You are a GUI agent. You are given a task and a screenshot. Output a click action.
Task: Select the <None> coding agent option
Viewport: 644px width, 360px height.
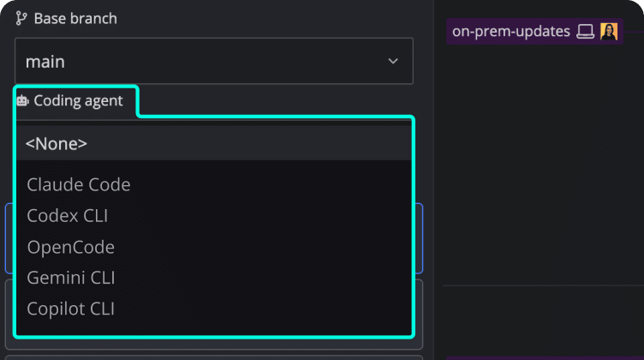click(57, 143)
